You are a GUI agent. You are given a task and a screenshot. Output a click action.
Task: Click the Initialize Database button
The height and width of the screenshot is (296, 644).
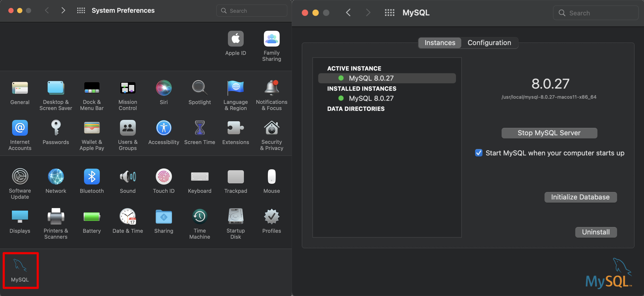(580, 197)
